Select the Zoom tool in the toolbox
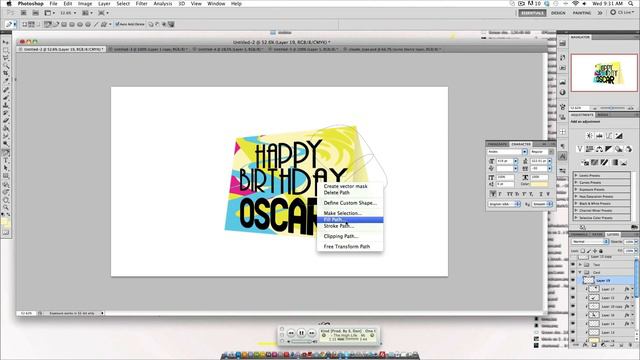 coord(6,207)
